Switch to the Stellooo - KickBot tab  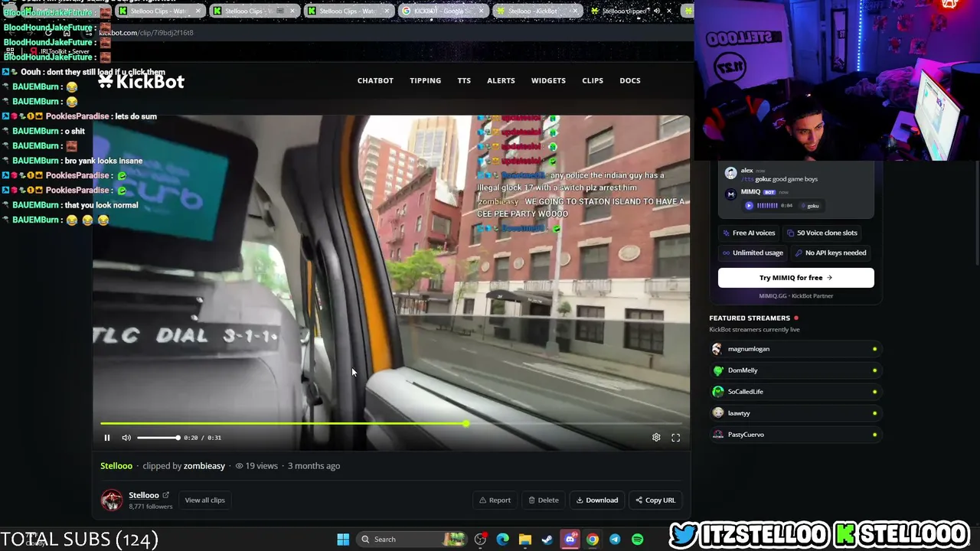[x=536, y=11]
